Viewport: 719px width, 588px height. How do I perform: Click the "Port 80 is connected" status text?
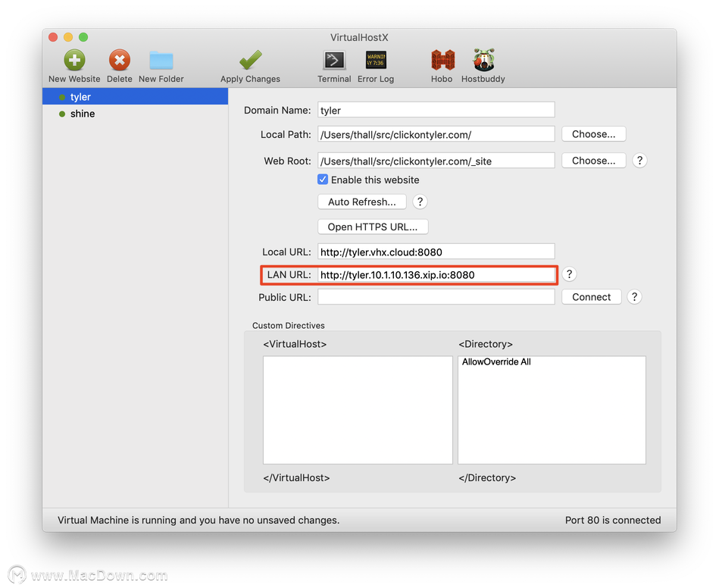coord(613,520)
